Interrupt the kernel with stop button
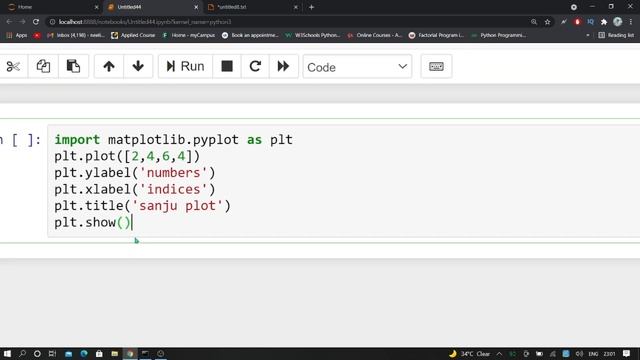 [x=227, y=66]
